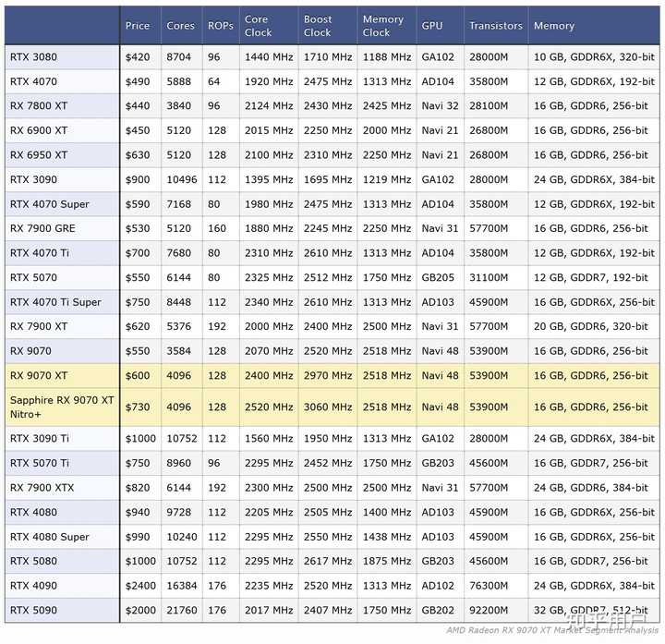665x644 pixels.
Task: Click the 1440 MHz core clock value
Action: point(269,57)
